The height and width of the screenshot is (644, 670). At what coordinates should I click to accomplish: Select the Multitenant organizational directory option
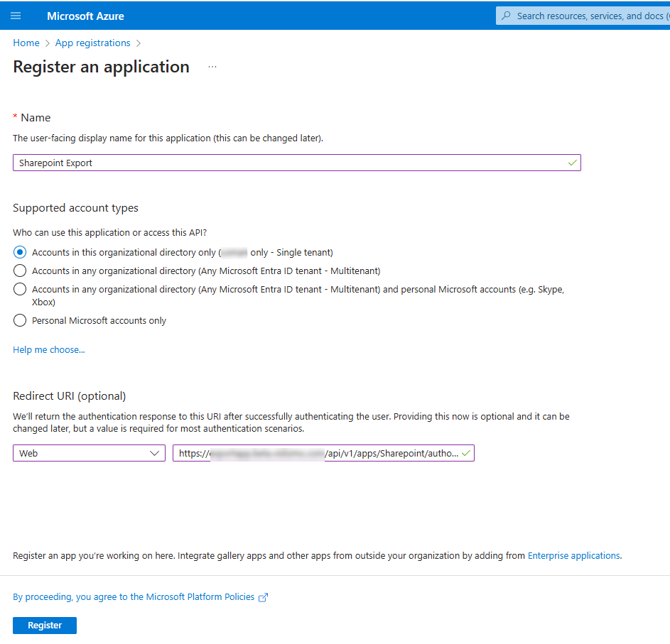(20, 271)
